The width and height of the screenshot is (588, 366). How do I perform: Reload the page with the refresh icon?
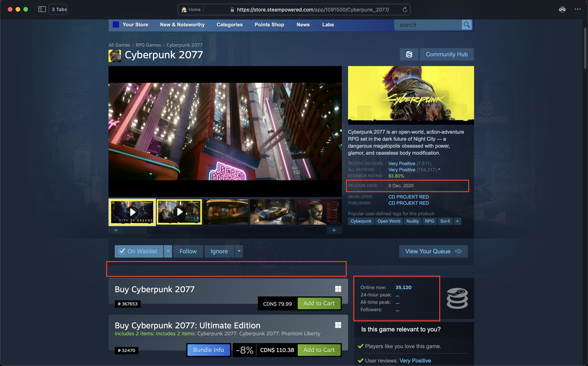point(405,10)
